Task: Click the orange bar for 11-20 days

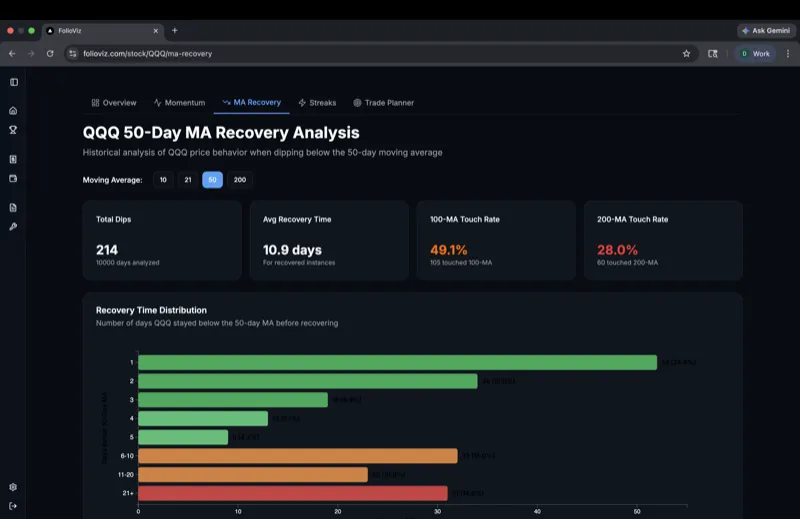Action: (253, 475)
